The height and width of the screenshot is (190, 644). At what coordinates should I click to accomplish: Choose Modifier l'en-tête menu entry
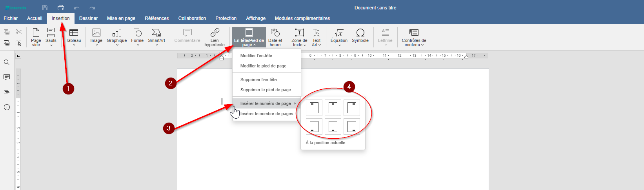pyautogui.click(x=267, y=56)
